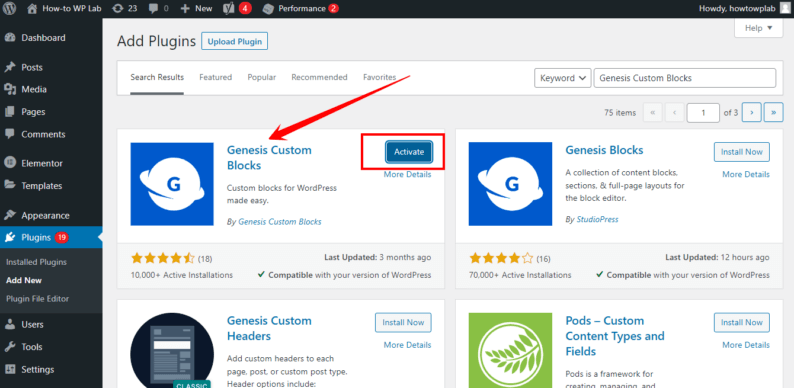Open the WordPress logo menu
This screenshot has height=388, width=794.
10,8
